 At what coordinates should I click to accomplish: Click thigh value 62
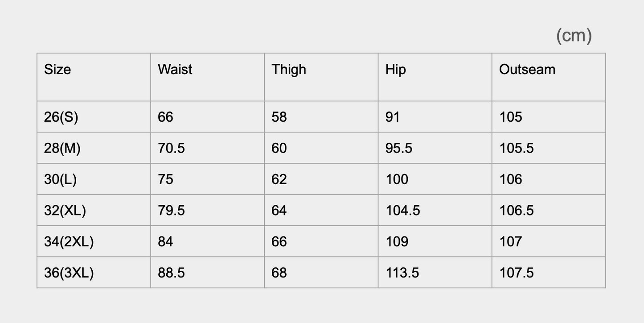279,179
